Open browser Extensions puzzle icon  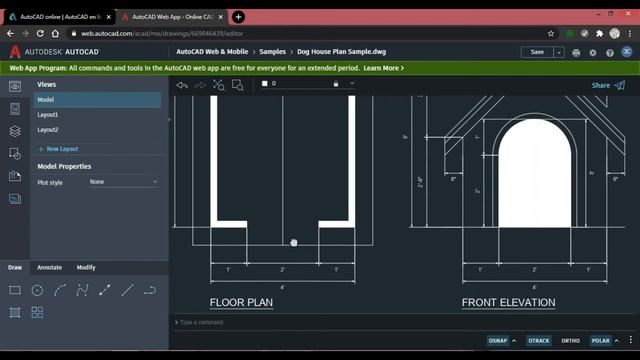tap(599, 33)
